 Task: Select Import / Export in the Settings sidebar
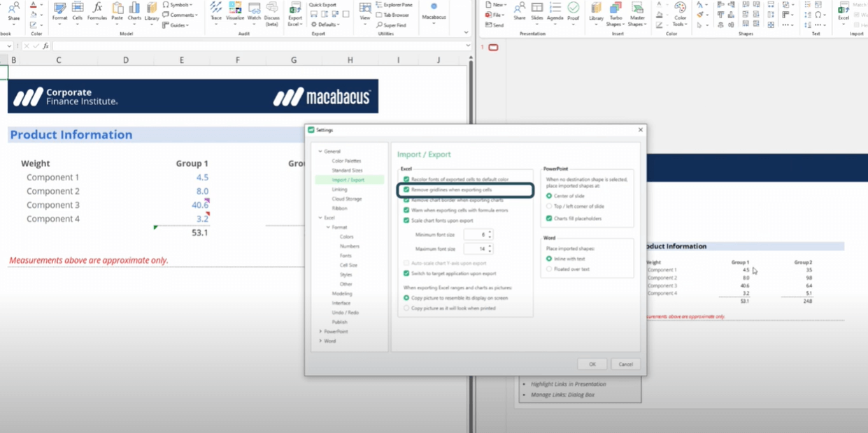[x=346, y=179]
